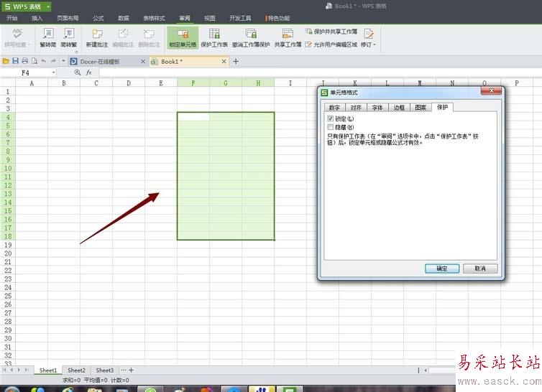Screen dimensions: 542x392
Task: Close the Docer-在线模板 tab
Action: click(143, 62)
